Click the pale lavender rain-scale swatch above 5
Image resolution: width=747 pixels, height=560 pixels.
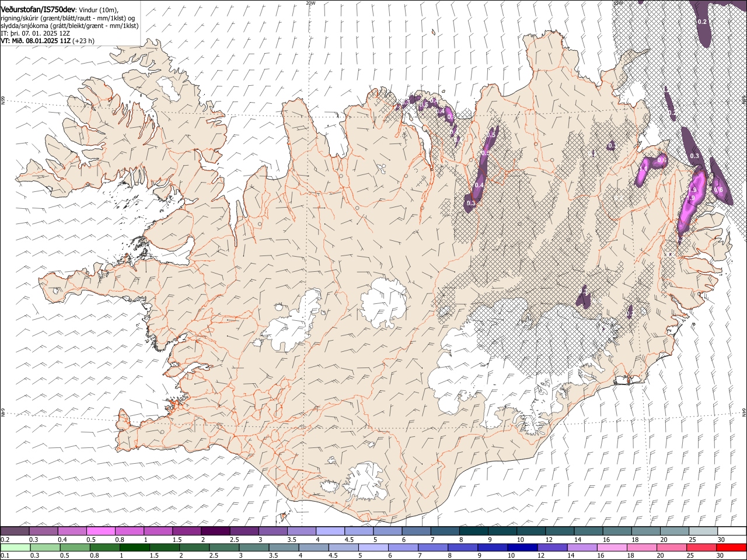pyautogui.click(x=373, y=547)
